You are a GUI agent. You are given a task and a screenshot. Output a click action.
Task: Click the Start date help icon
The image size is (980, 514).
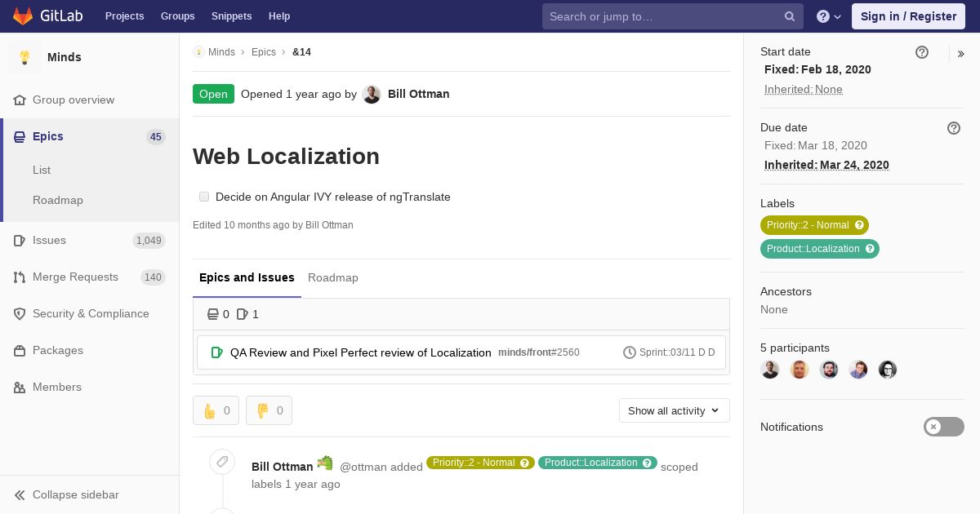click(x=922, y=52)
